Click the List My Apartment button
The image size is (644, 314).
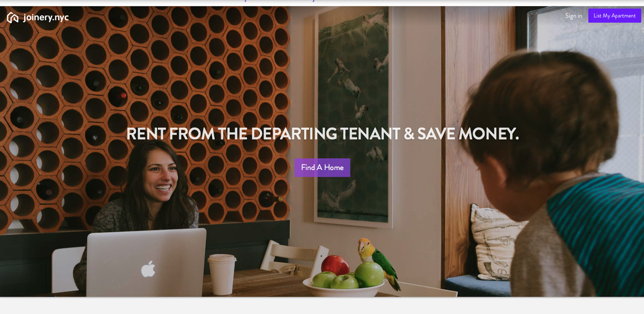coord(614,16)
